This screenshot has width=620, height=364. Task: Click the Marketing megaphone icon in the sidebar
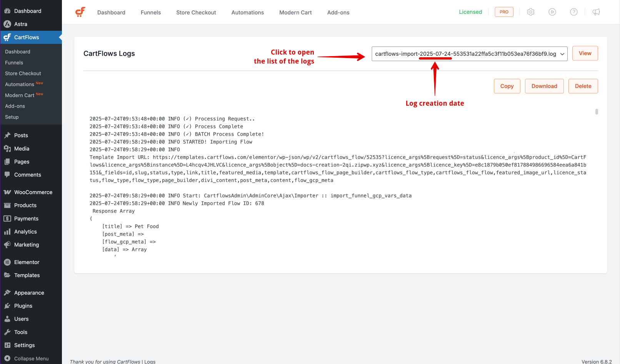pos(7,244)
